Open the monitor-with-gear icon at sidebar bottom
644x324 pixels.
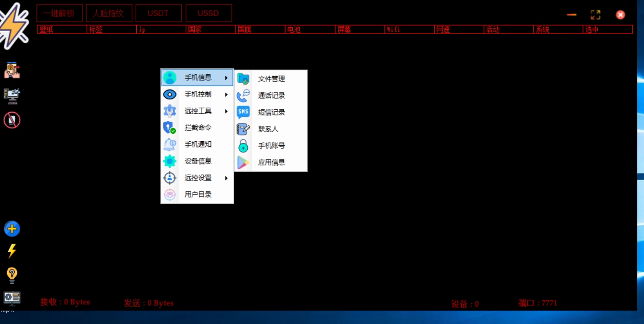point(12,298)
